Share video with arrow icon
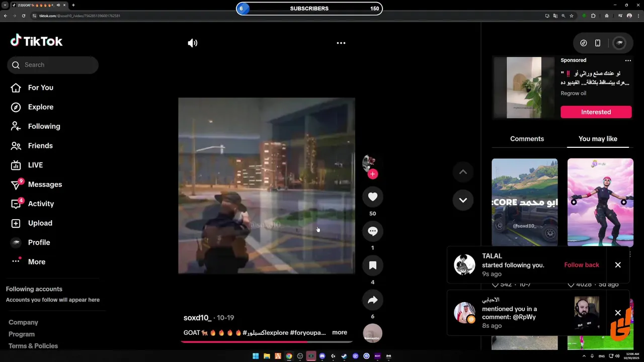 click(372, 300)
